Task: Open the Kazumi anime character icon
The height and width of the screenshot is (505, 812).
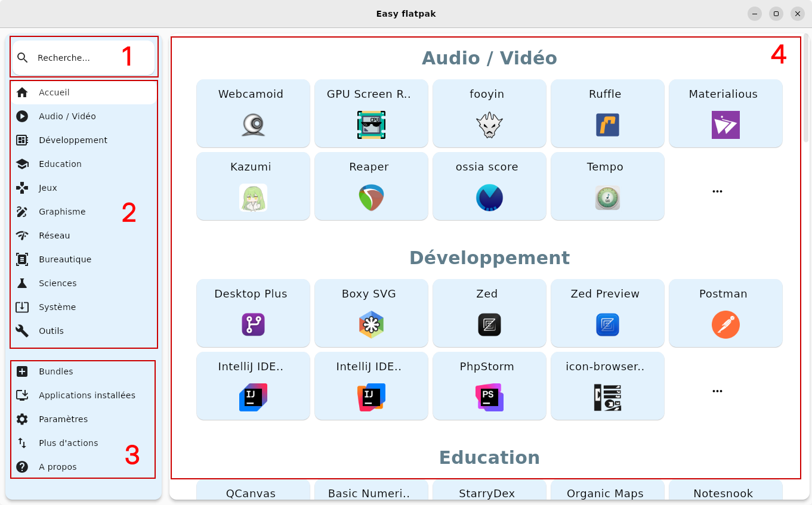Action: [253, 198]
